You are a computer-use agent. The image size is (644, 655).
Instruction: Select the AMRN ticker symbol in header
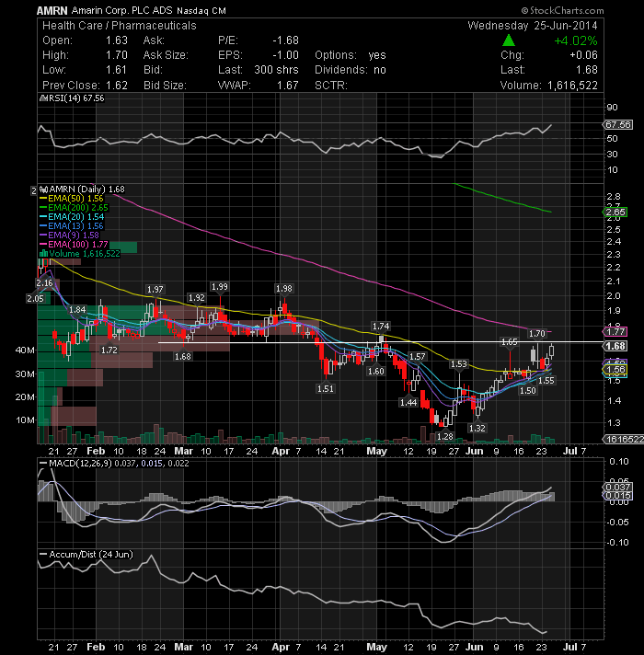click(x=52, y=10)
